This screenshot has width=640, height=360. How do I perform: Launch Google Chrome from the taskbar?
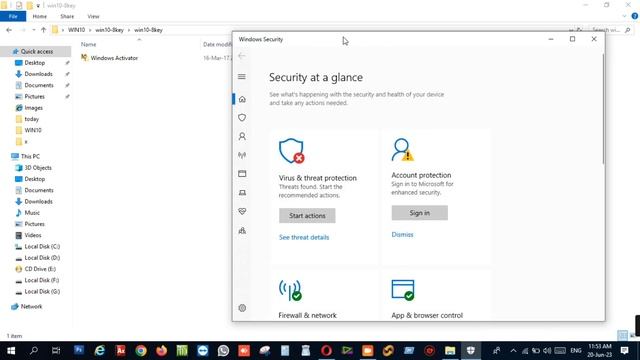141,351
